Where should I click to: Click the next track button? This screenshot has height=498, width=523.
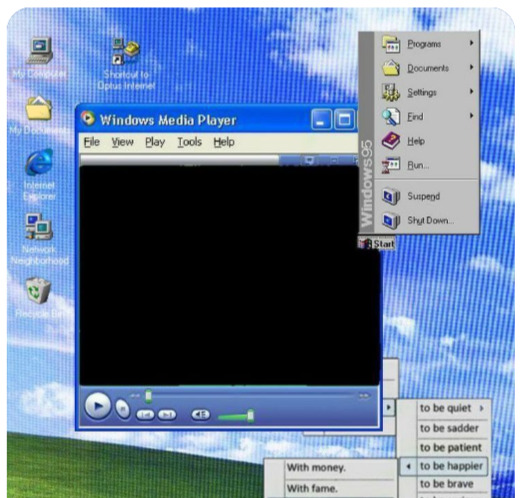point(167,415)
